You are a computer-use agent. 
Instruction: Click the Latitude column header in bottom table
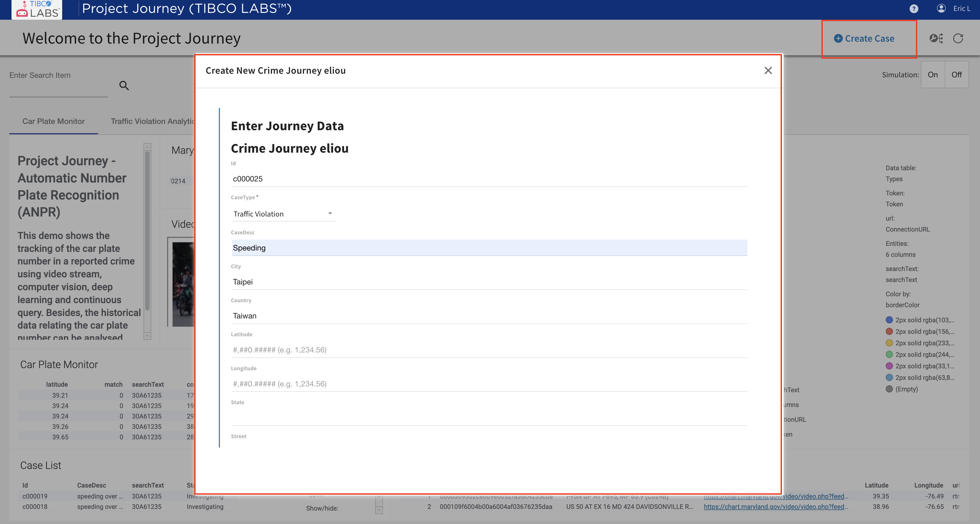click(876, 485)
